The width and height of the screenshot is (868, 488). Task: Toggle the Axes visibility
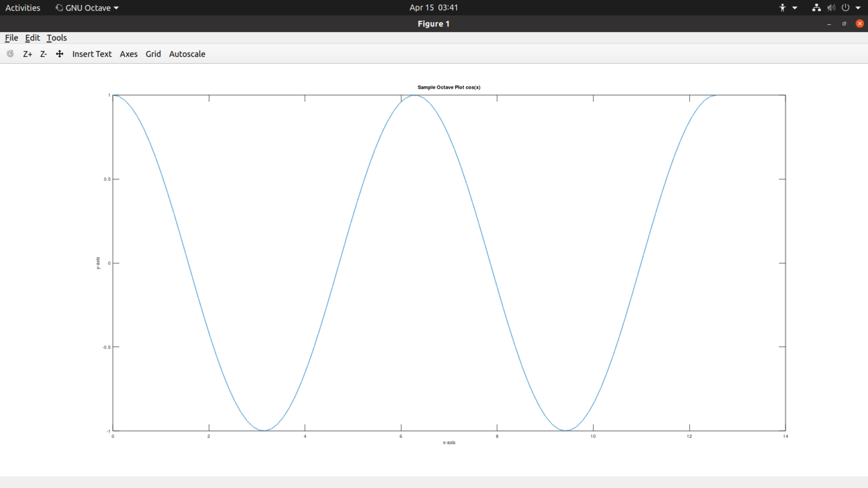128,54
